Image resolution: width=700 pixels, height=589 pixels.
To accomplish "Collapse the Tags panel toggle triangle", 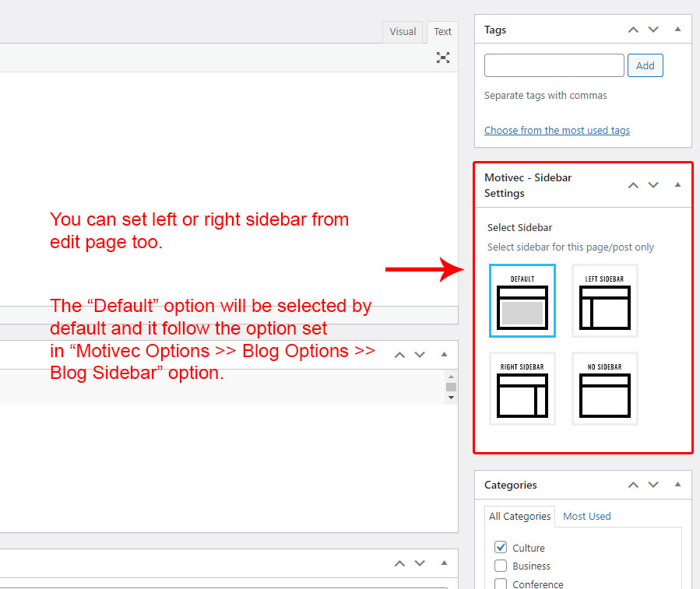I will click(x=677, y=30).
